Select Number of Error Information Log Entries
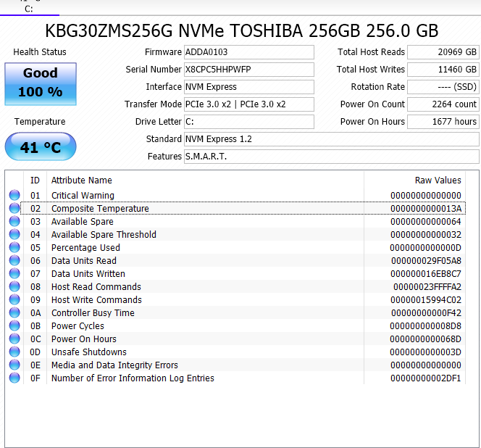 tap(133, 378)
